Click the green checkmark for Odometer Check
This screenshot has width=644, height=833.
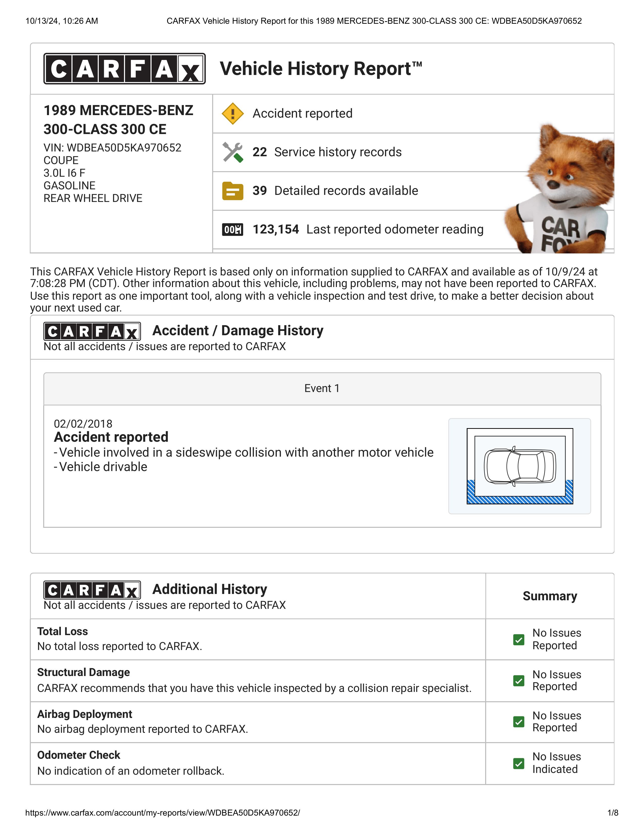point(519,764)
